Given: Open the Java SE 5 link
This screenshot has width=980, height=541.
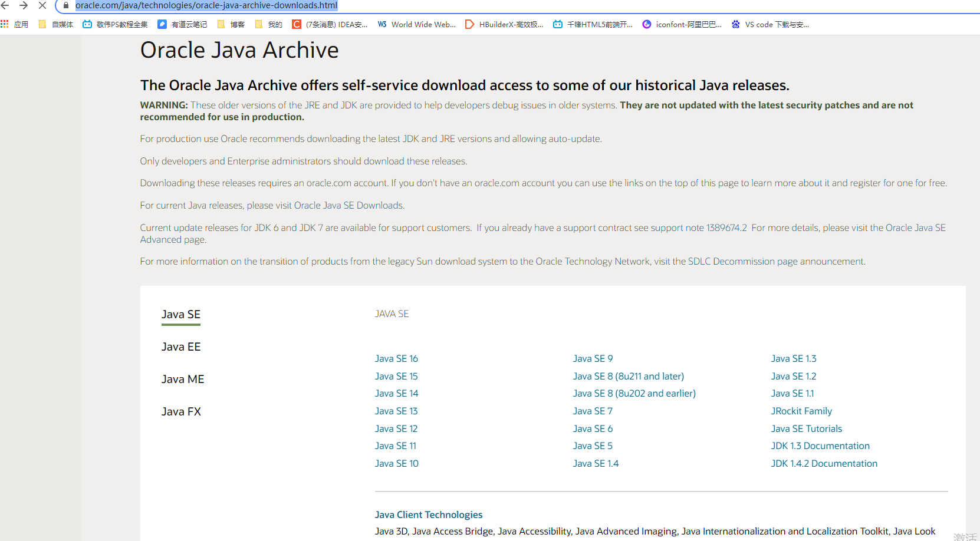Looking at the screenshot, I should 593,446.
